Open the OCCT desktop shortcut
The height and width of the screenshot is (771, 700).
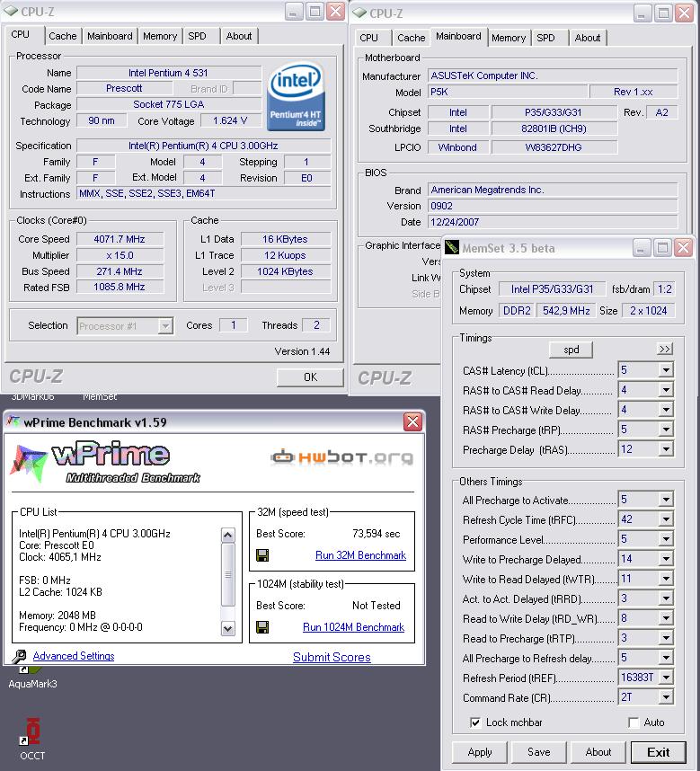tap(32, 739)
